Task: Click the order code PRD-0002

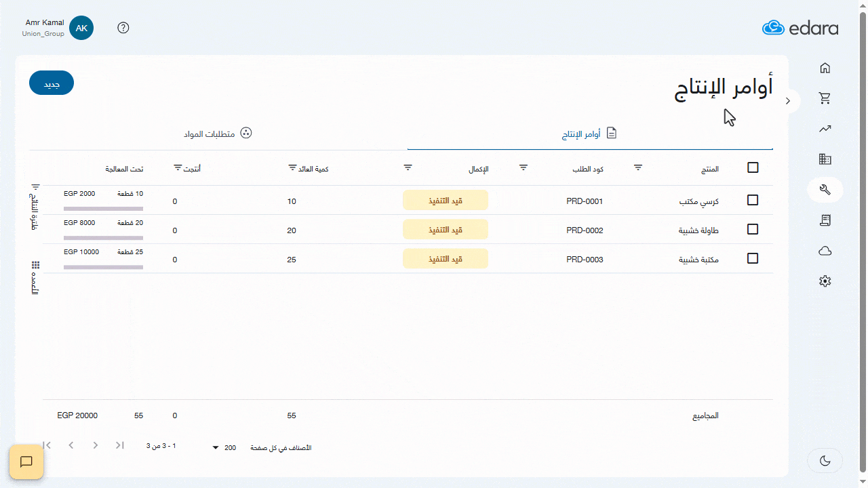Action: [585, 230]
